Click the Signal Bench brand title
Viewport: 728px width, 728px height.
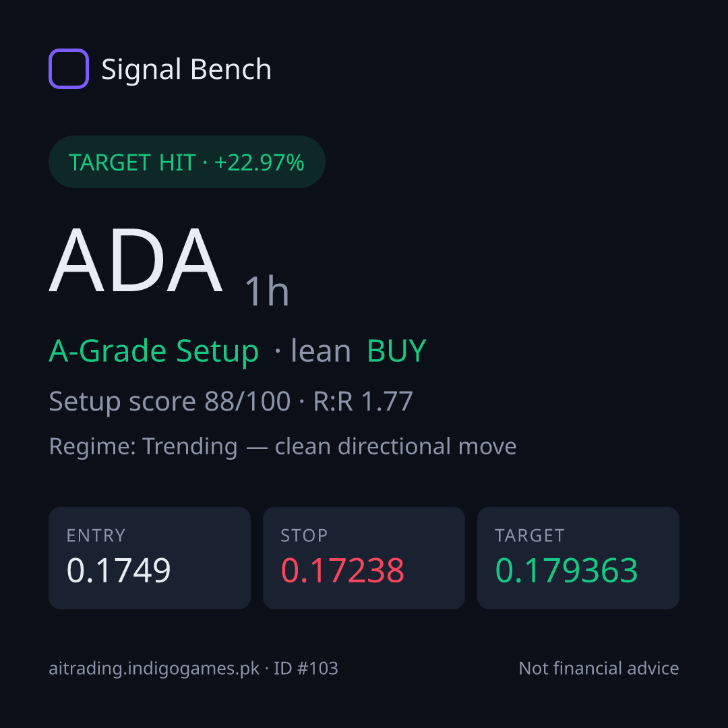pos(186,69)
